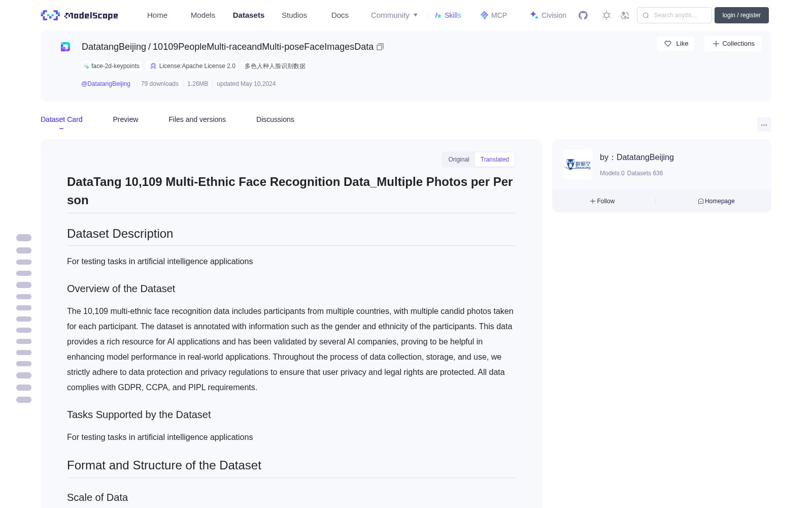Image resolution: width=812 pixels, height=508 pixels.
Task: Go to Home in navigation
Action: point(157,15)
